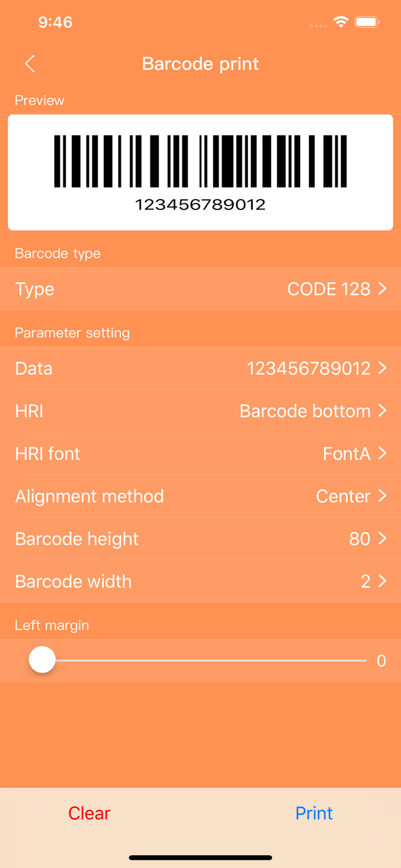Image resolution: width=401 pixels, height=868 pixels.
Task: Select the Data row showing 123456789012
Action: (x=200, y=368)
